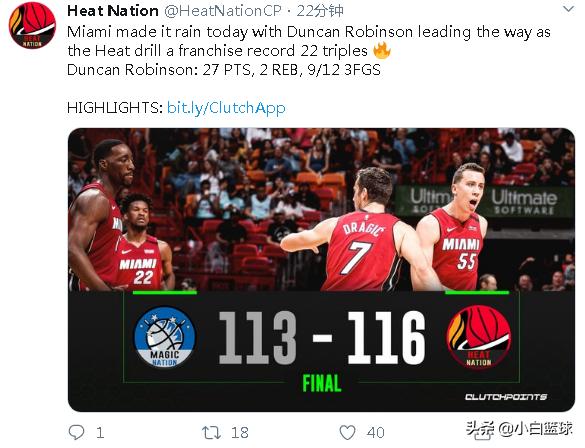Viewport: 585px width, 448px height.
Task: Expand tweet options with the chevron arrow
Action: click(569, 9)
